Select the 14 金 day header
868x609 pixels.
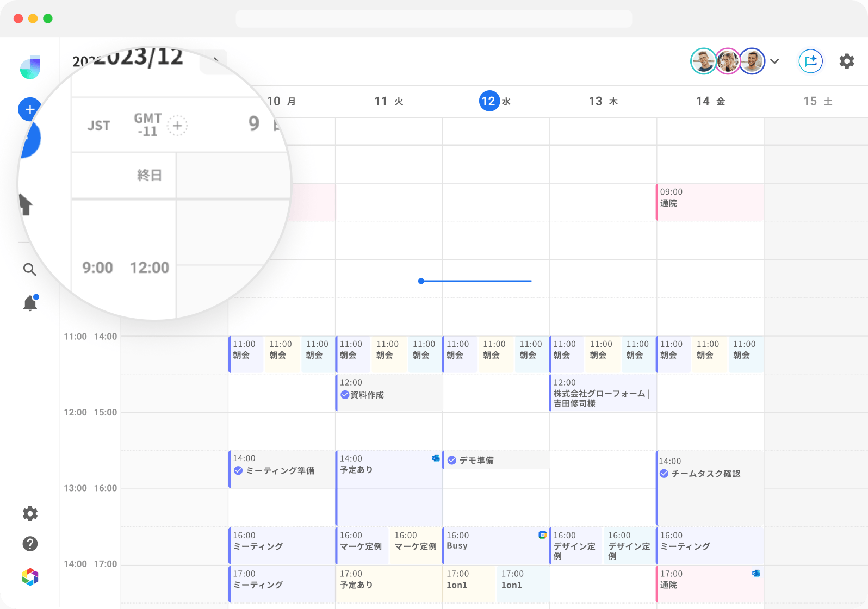pyautogui.click(x=710, y=101)
